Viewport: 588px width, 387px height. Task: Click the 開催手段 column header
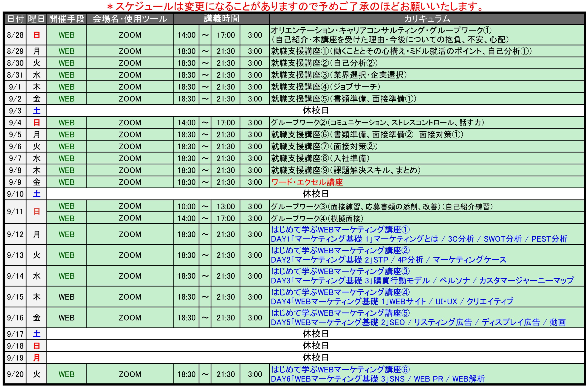(66, 19)
